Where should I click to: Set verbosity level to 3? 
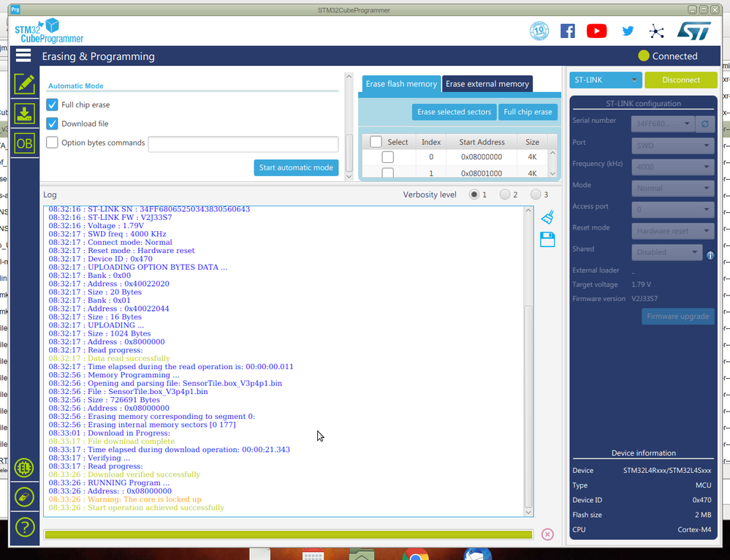[x=536, y=194]
